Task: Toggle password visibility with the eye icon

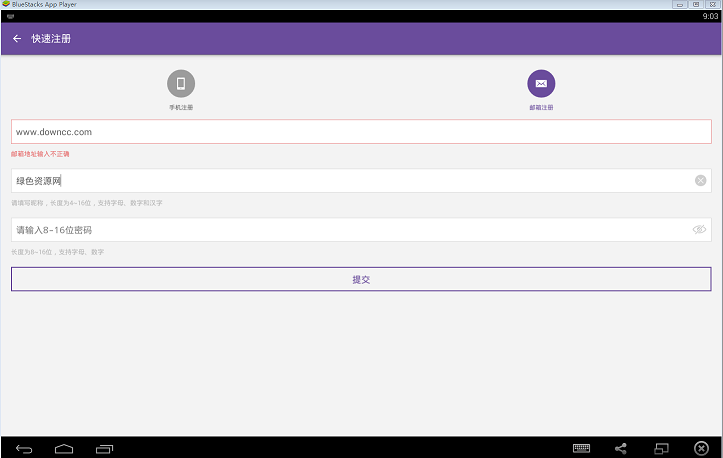Action: (x=699, y=230)
